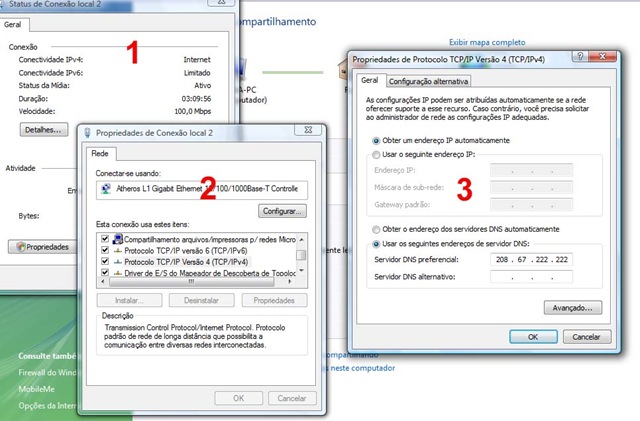Screen dimensions: 640x421
Task: Switch to the Configuração alternativa tab
Action: pos(428,81)
